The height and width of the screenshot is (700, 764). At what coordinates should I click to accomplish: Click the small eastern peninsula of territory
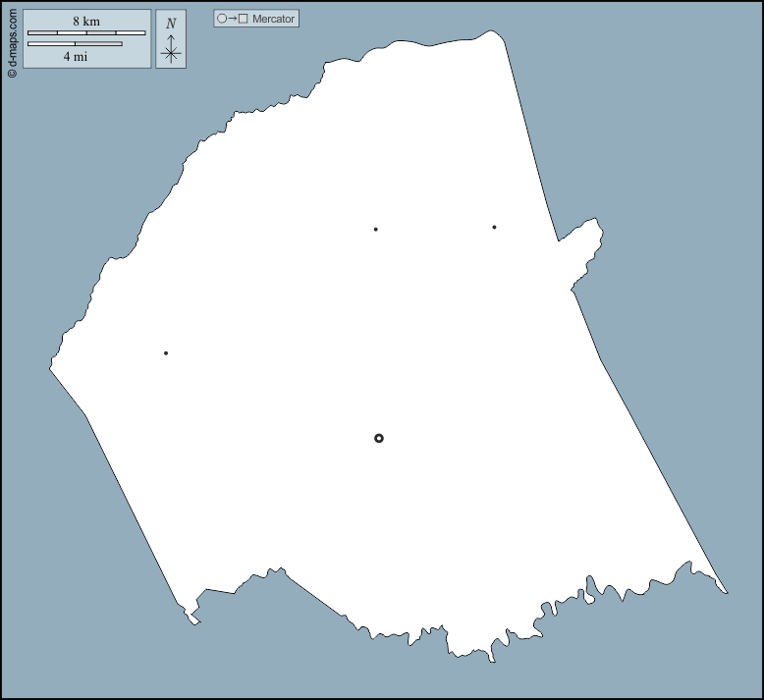[586, 239]
